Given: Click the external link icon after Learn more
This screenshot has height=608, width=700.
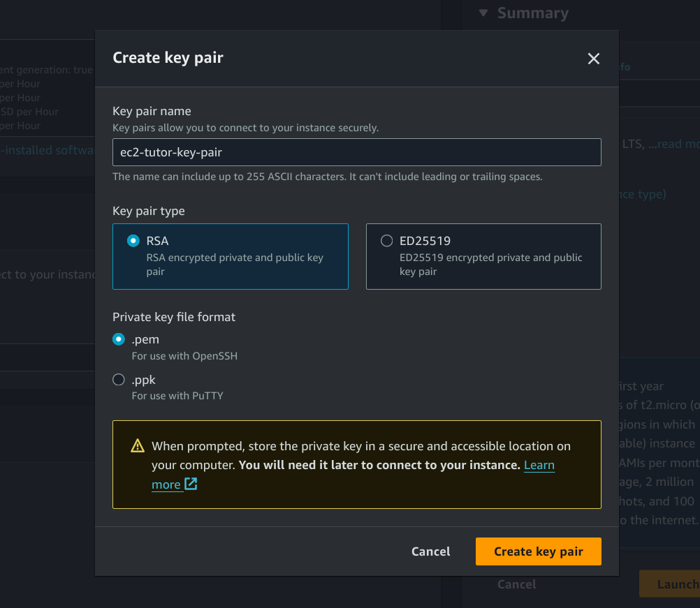Looking at the screenshot, I should (x=191, y=484).
